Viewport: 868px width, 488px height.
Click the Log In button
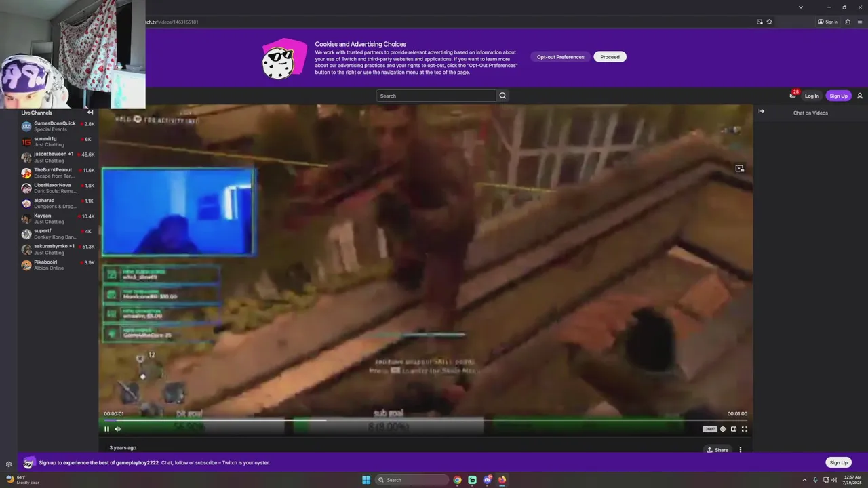coord(812,96)
